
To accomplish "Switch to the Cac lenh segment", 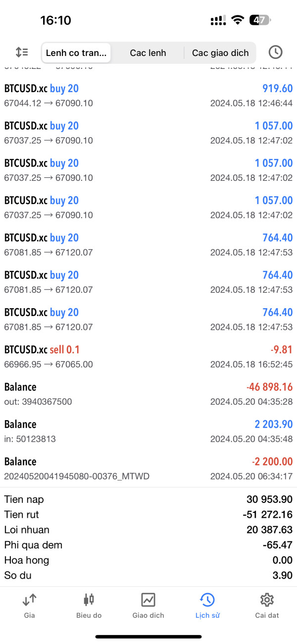I will pyautogui.click(x=148, y=53).
